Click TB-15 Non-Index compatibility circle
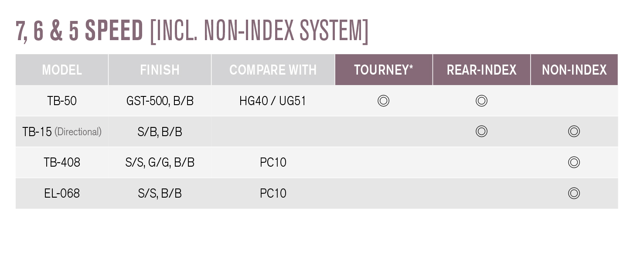 tap(574, 131)
